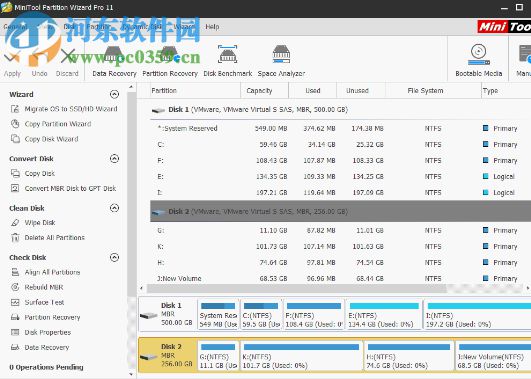531x379 pixels.
Task: Open Disk Properties in sidebar
Action: click(x=41, y=332)
